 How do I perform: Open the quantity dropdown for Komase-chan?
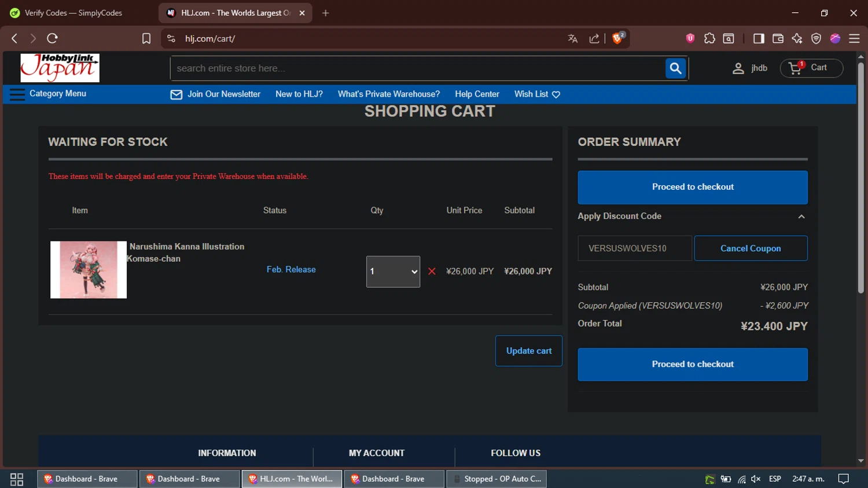393,271
